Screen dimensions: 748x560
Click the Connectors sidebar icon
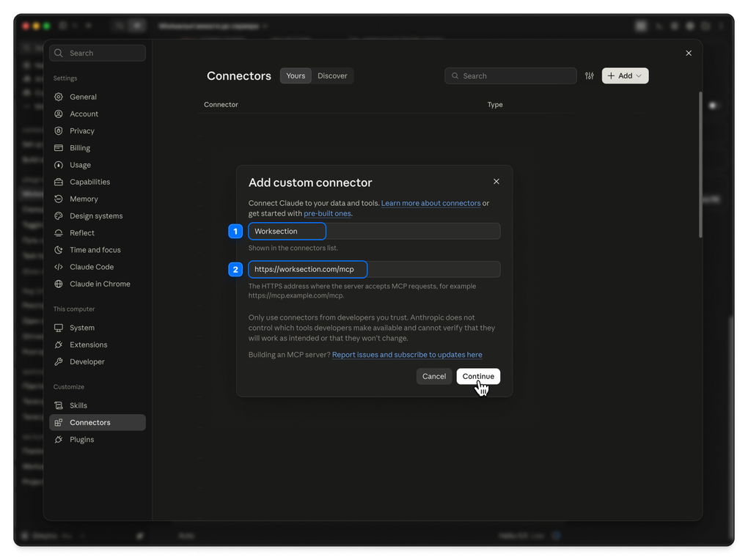click(59, 423)
